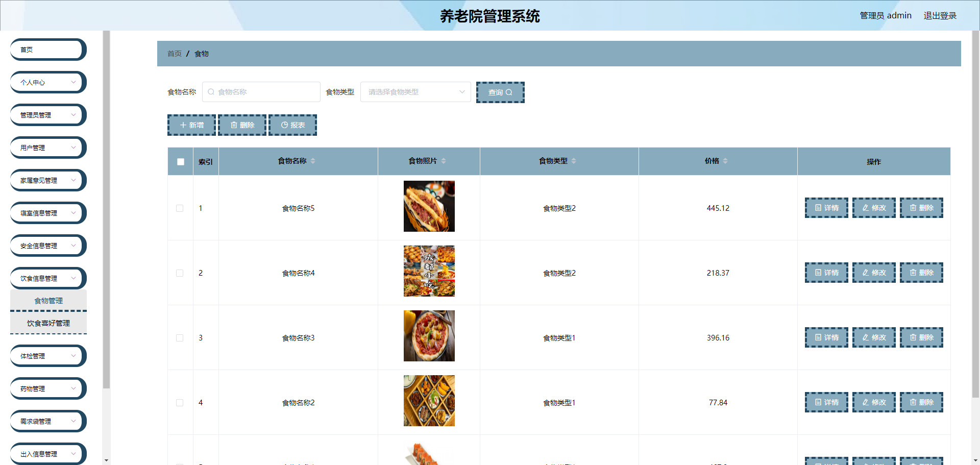Check the checkbox for row 食物名称5

pos(180,208)
